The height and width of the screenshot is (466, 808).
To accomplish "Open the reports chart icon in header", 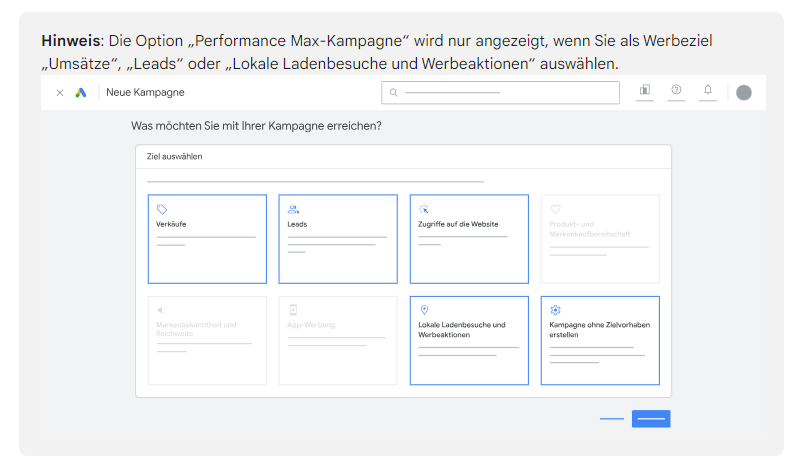I will [645, 90].
